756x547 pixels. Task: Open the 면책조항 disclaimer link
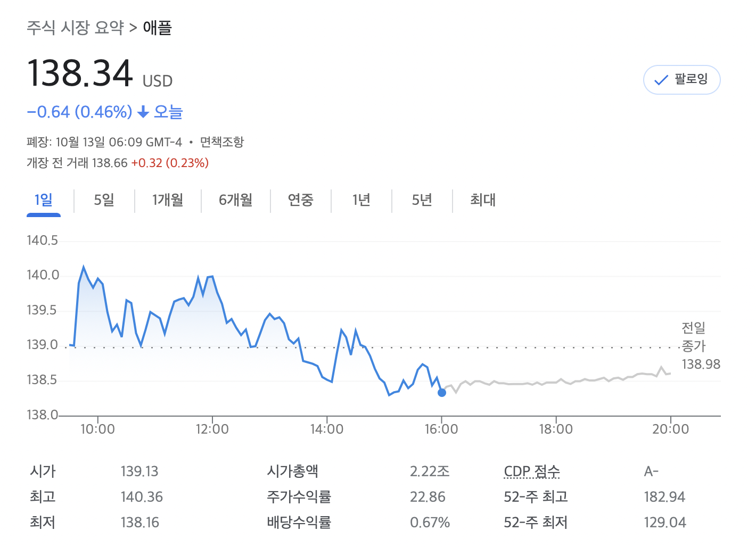222,142
